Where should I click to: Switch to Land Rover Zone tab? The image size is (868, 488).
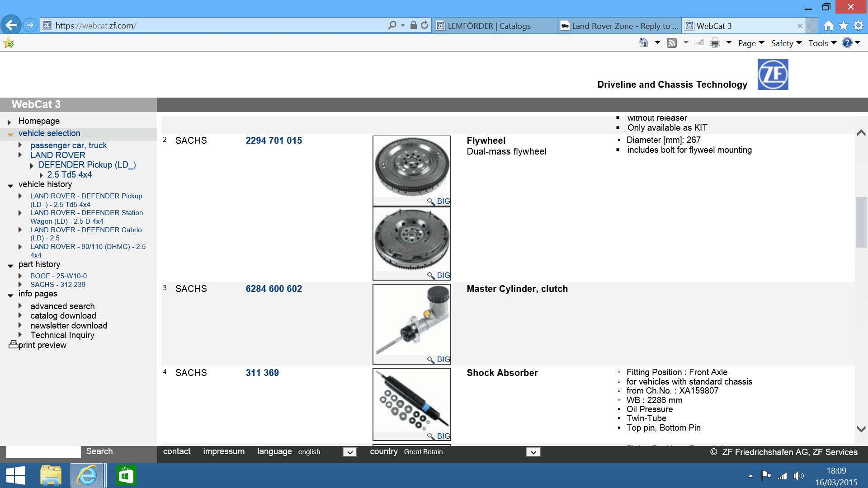(619, 26)
